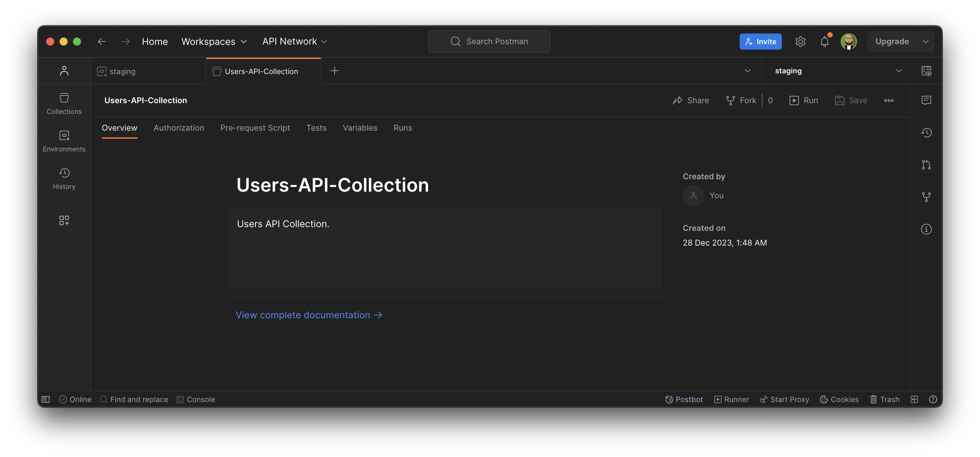Toggle the sidebar visibility icon

point(45,399)
